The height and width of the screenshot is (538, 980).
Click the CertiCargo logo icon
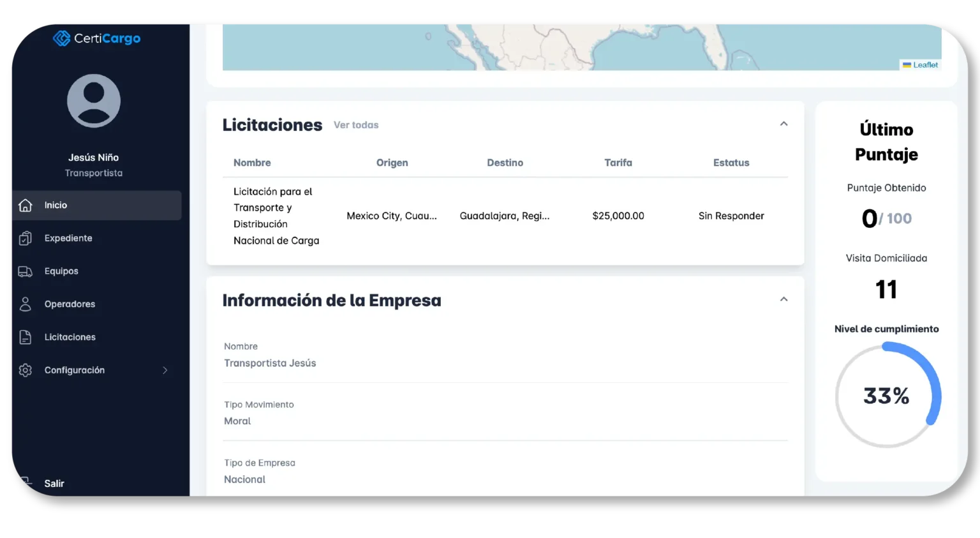[x=61, y=38]
